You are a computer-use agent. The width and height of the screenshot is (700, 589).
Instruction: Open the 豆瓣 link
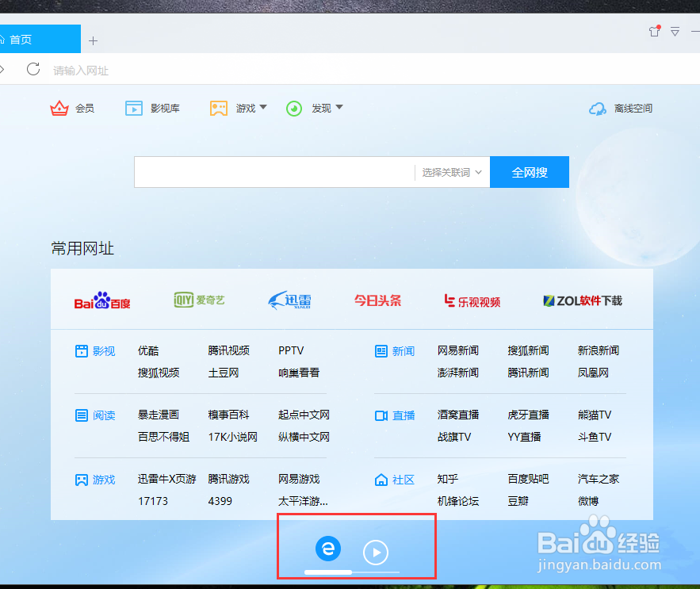click(x=518, y=501)
